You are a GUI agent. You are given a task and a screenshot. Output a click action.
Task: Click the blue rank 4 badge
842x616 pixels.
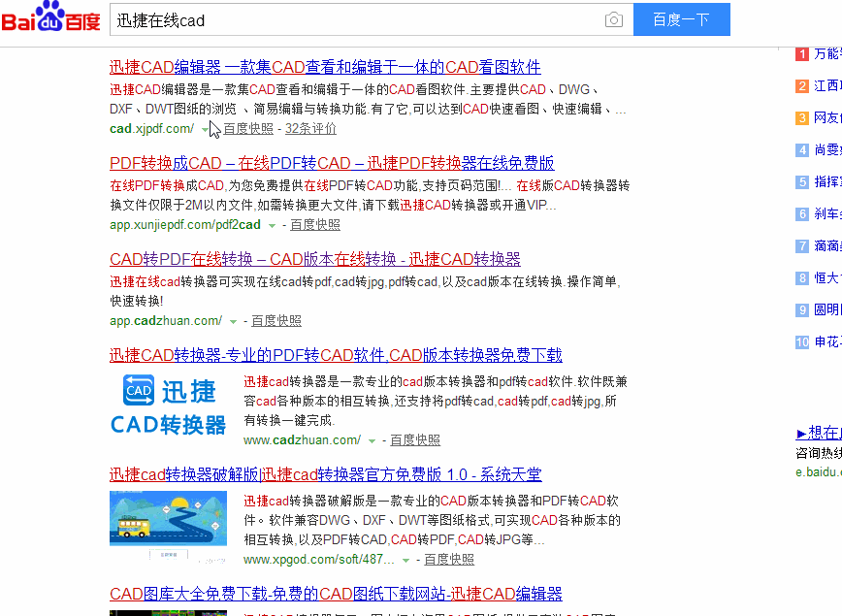coord(802,150)
